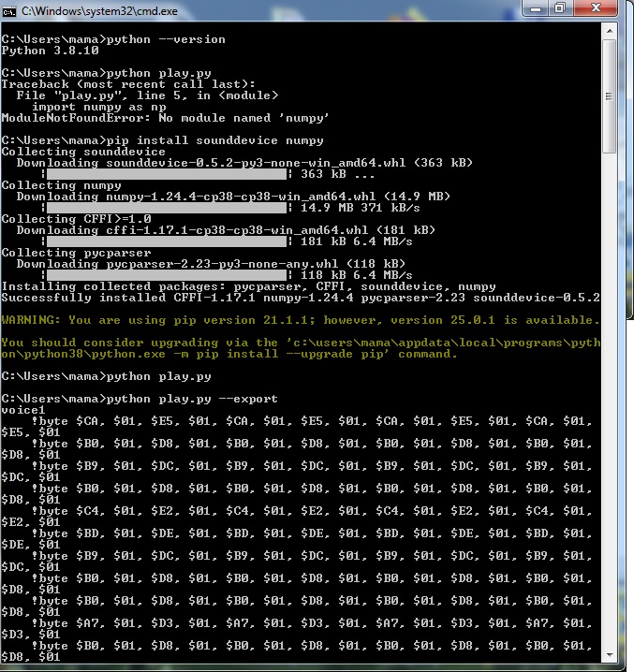Click the cffi-1.17.1 whl download line
634x672 pixels.
(226, 230)
